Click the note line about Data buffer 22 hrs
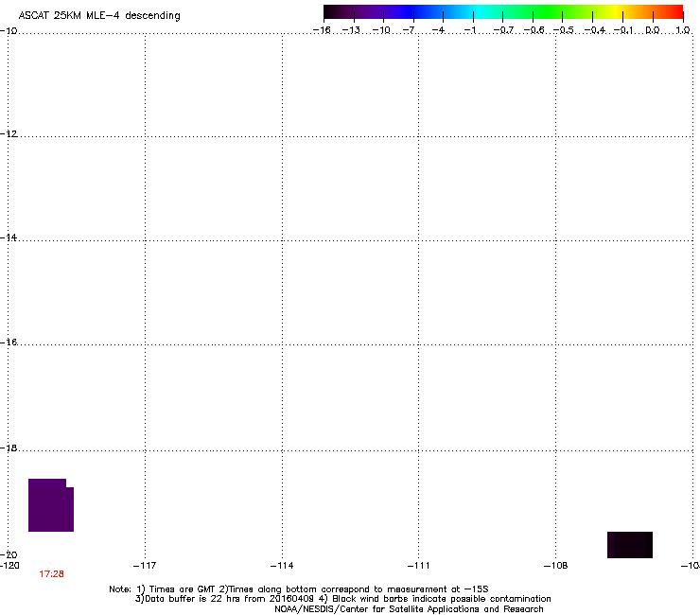 [342, 599]
